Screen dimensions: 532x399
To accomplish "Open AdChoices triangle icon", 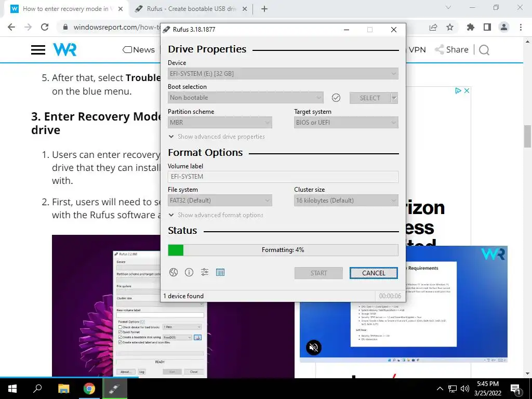I will click(458, 90).
